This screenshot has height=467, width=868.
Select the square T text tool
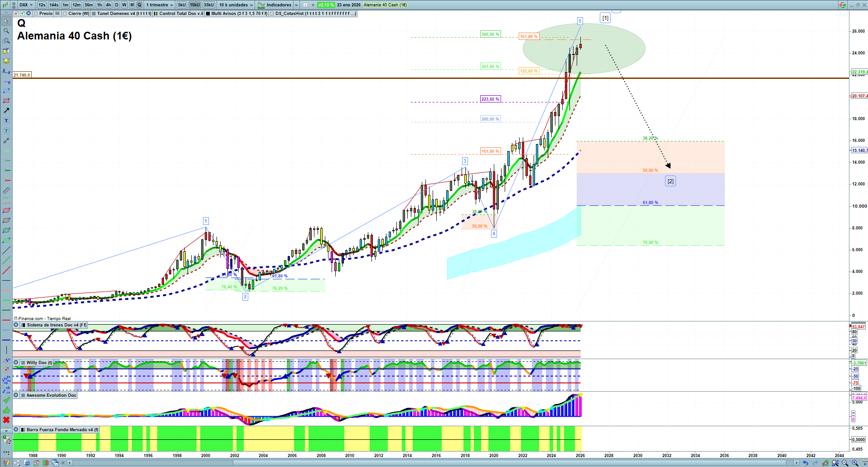tap(6, 121)
